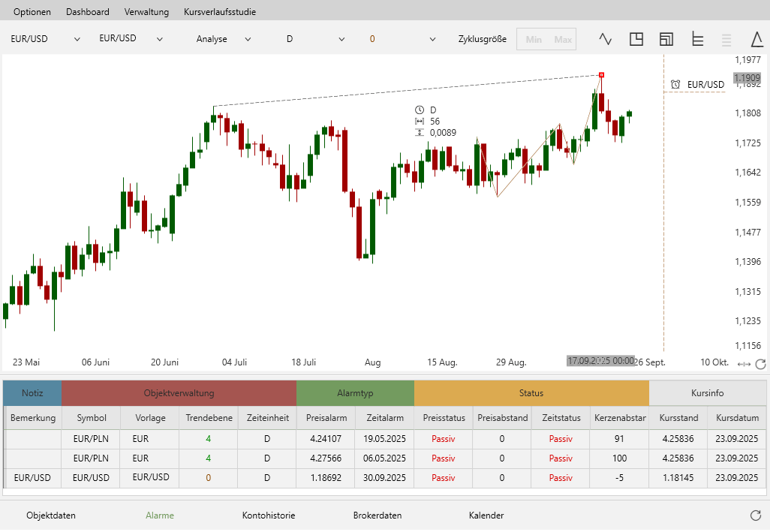Click the Objektverwaltung column group header
The image size is (770, 532).
[x=179, y=393]
